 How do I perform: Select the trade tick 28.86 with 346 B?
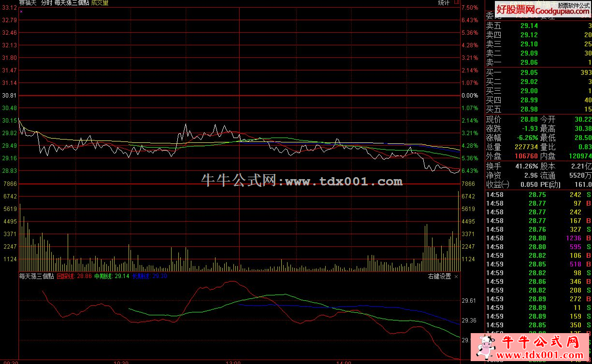[538, 281]
